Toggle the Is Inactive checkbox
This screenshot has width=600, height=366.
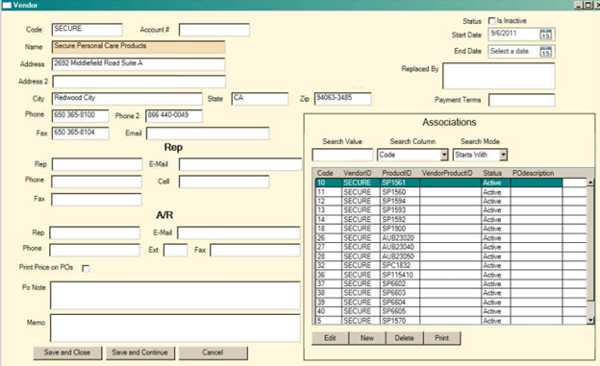coord(492,21)
